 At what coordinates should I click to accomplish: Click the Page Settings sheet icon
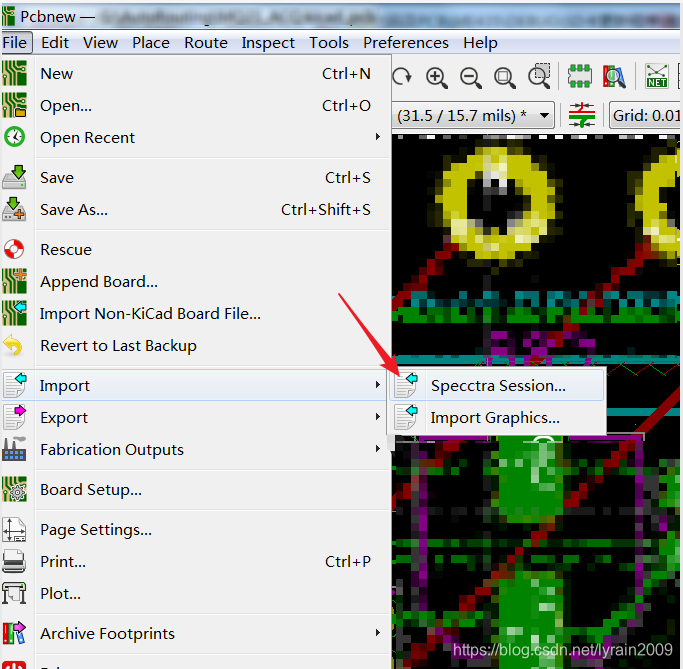pyautogui.click(x=14, y=529)
